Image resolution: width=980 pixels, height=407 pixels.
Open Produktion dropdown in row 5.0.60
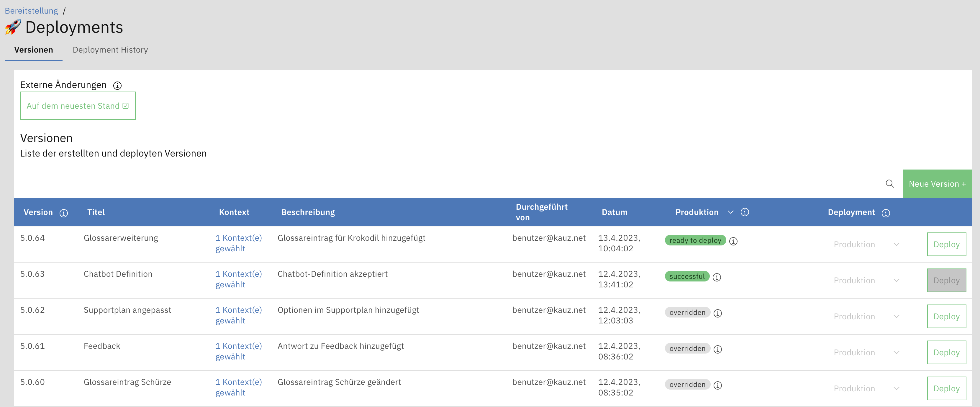pos(866,389)
